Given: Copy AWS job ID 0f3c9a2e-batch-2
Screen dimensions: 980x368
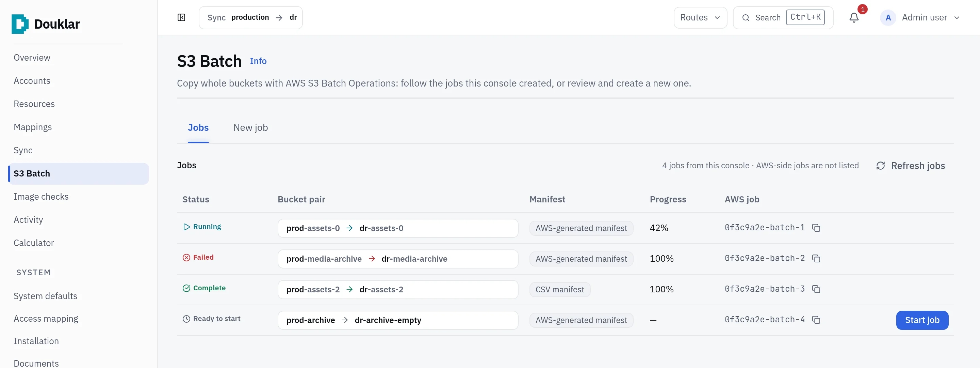Looking at the screenshot, I should tap(816, 259).
